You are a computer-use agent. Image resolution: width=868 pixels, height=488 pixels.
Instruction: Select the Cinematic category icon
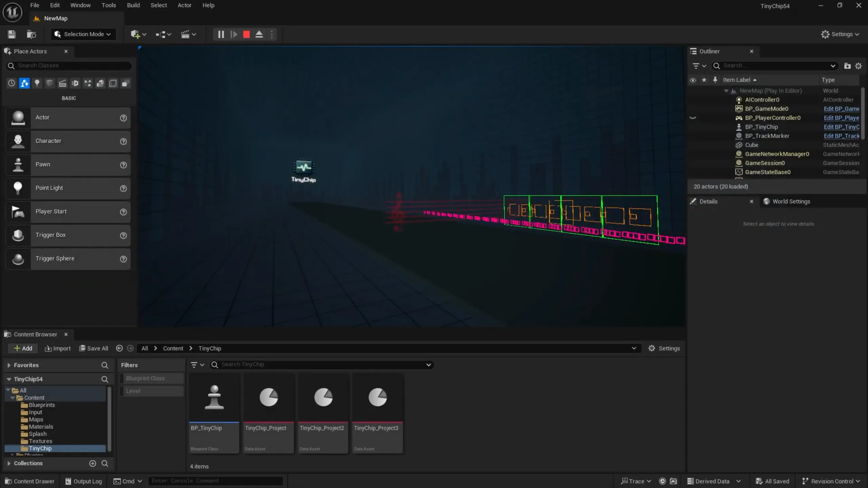tap(62, 83)
